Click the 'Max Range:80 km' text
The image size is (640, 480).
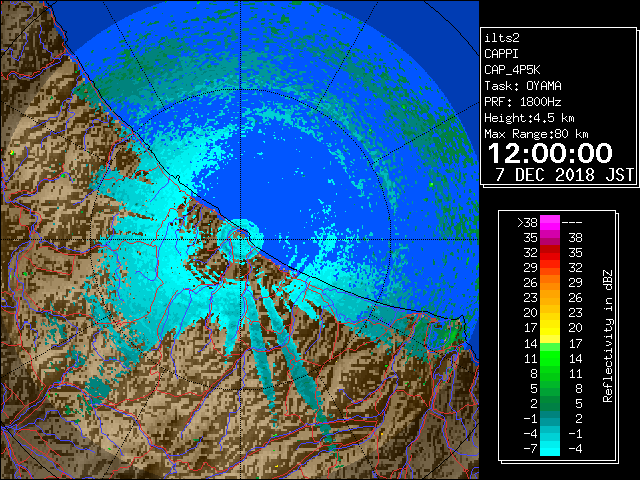coord(536,134)
